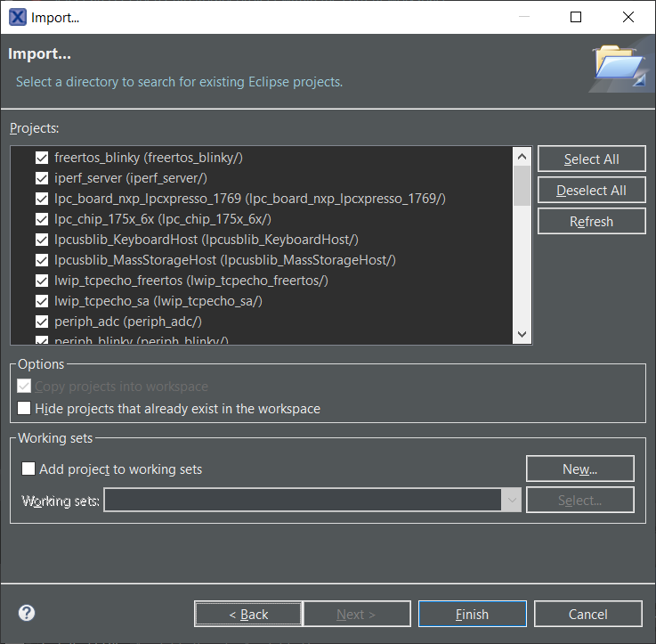This screenshot has height=644, width=656.
Task: Enable Hide projects that already exist in the workspace
Action: click(24, 408)
